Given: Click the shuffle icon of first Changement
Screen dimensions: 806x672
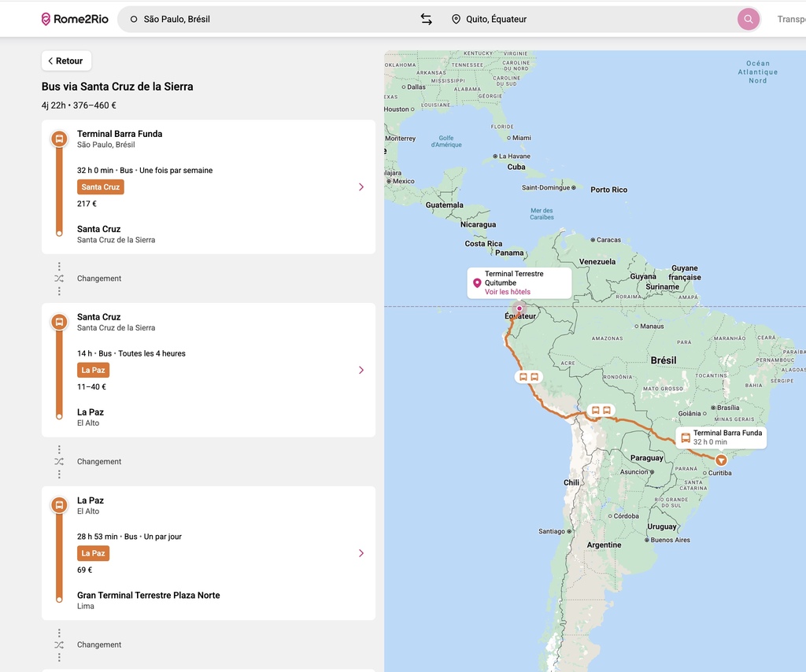Looking at the screenshot, I should (x=59, y=279).
